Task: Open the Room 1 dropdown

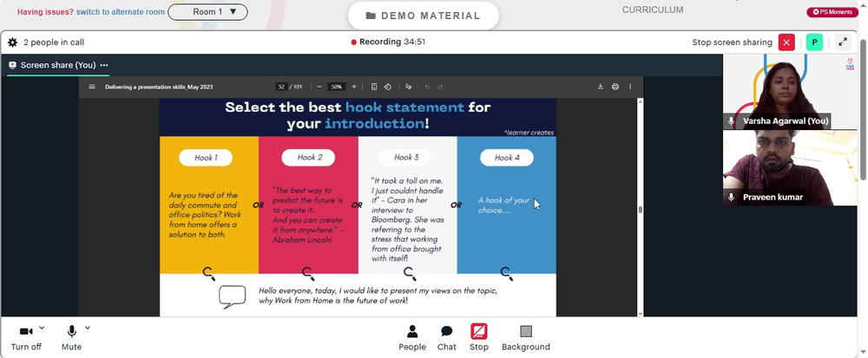Action: tap(207, 11)
